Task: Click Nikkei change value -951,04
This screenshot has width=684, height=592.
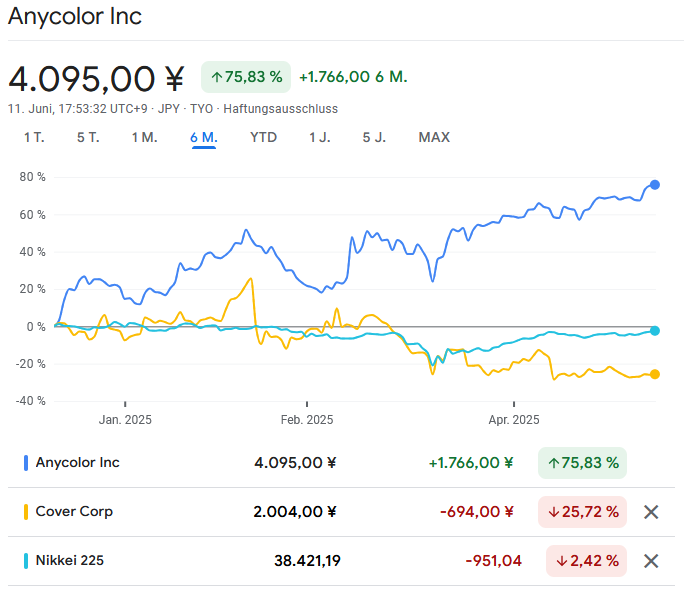Action: coord(493,561)
